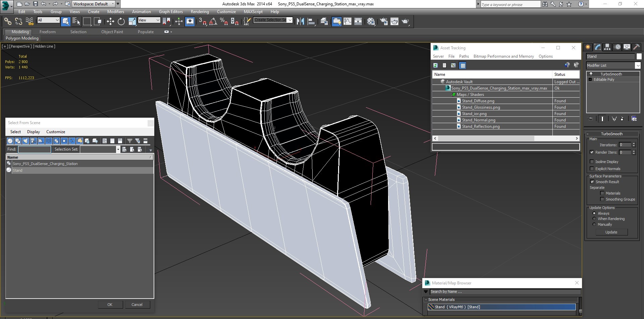Open the Workspace Default dropdown
The image size is (644, 319).
[94, 4]
